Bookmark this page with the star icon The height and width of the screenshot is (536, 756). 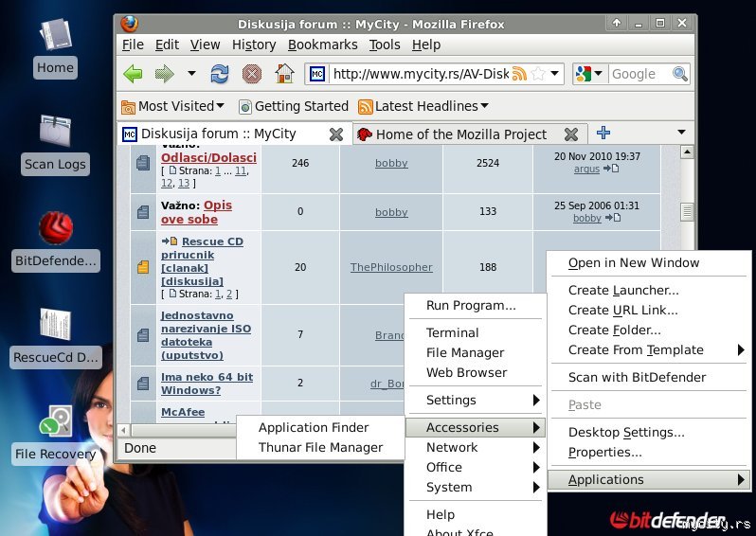click(x=538, y=74)
